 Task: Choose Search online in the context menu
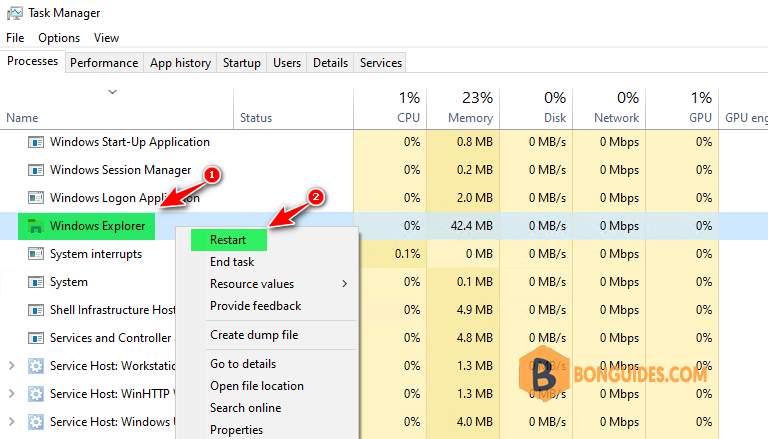tap(246, 408)
